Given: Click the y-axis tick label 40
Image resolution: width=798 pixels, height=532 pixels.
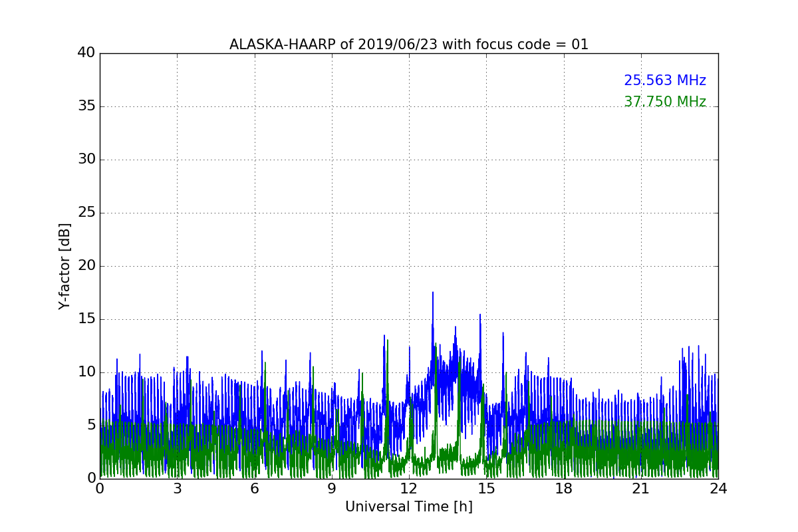Looking at the screenshot, I should tap(86, 53).
